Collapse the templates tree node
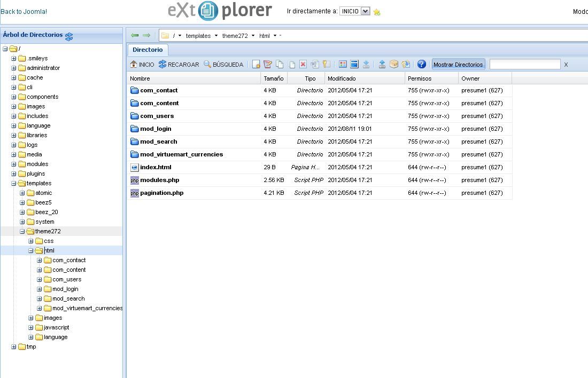 click(x=13, y=184)
